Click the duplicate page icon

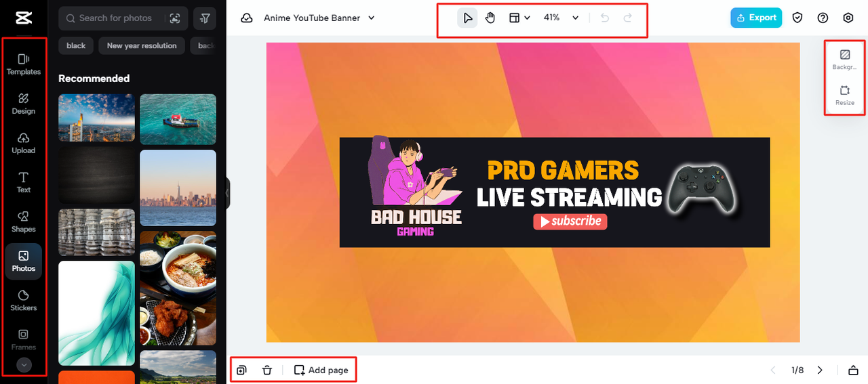242,370
